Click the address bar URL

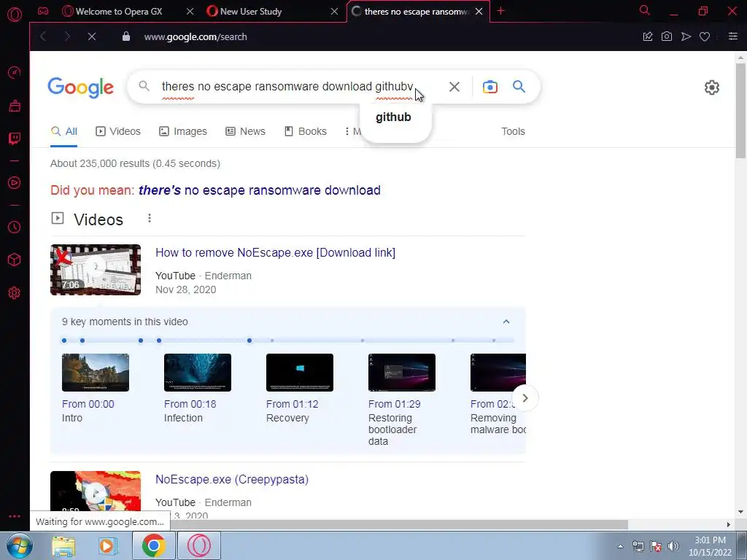196,36
